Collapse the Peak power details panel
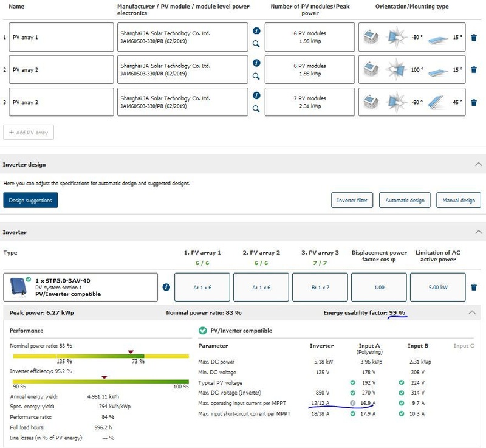 (x=473, y=312)
